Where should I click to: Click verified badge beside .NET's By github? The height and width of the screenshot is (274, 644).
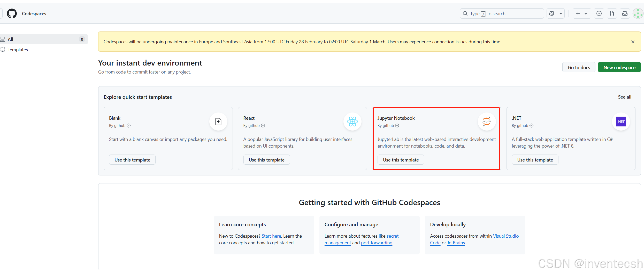531,126
